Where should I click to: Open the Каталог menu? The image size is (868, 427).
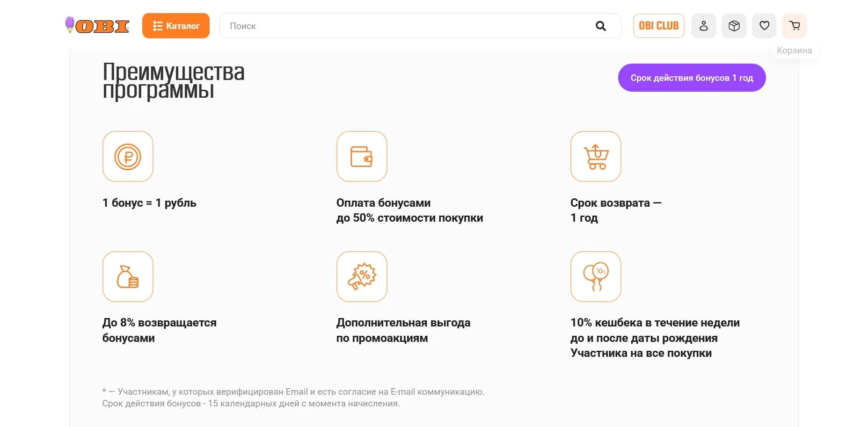click(176, 26)
